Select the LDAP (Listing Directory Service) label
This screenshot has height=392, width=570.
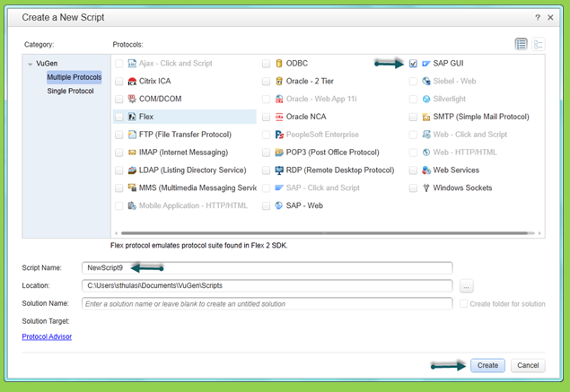tap(192, 170)
